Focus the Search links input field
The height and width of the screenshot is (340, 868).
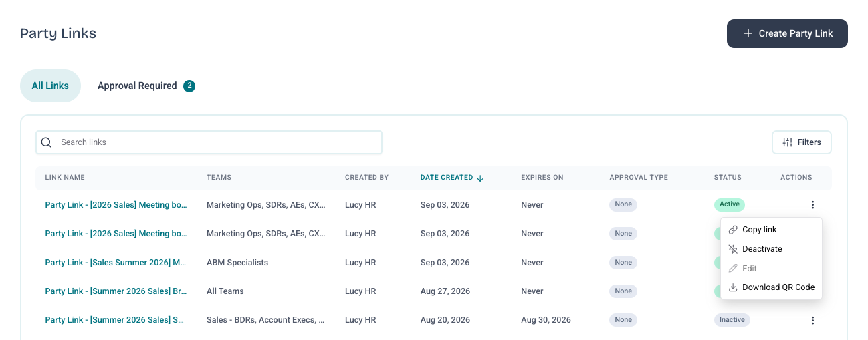click(209, 142)
